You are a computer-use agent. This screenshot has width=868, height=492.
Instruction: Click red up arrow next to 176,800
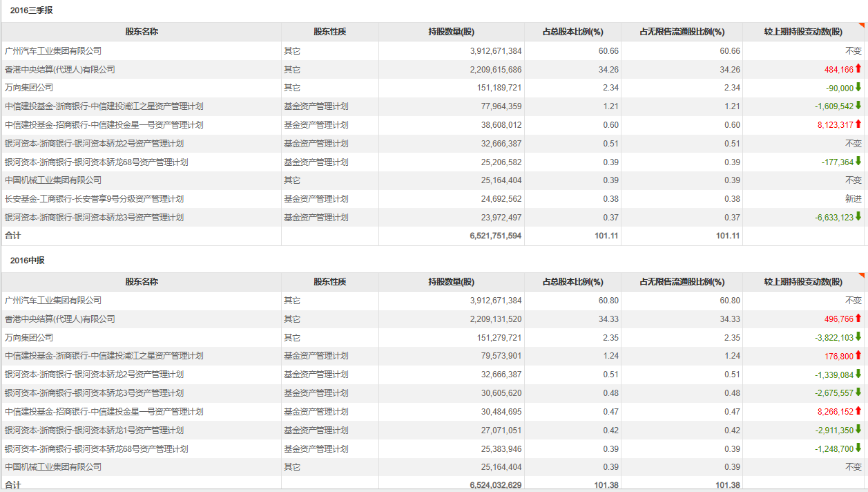(858, 356)
